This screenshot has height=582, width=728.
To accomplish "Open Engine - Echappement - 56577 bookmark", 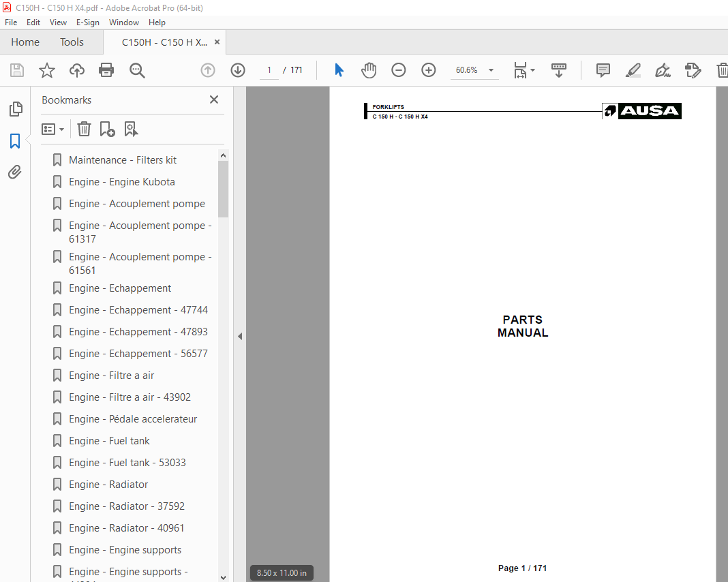I will click(x=138, y=354).
